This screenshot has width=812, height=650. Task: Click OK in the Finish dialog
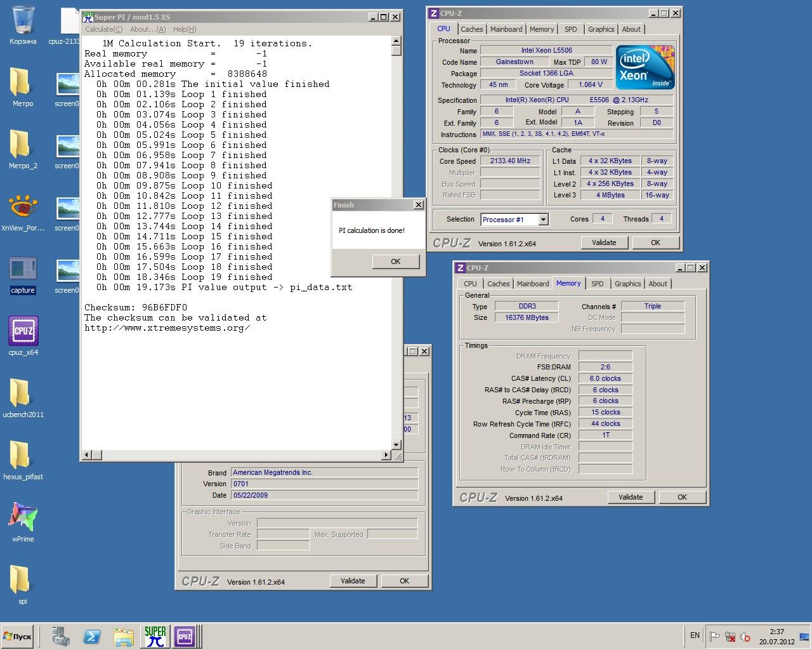coord(396,262)
